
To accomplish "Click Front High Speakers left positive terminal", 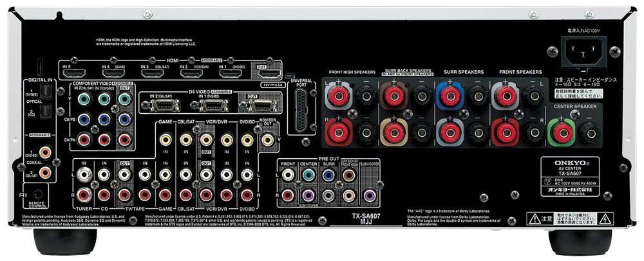I will click(339, 96).
